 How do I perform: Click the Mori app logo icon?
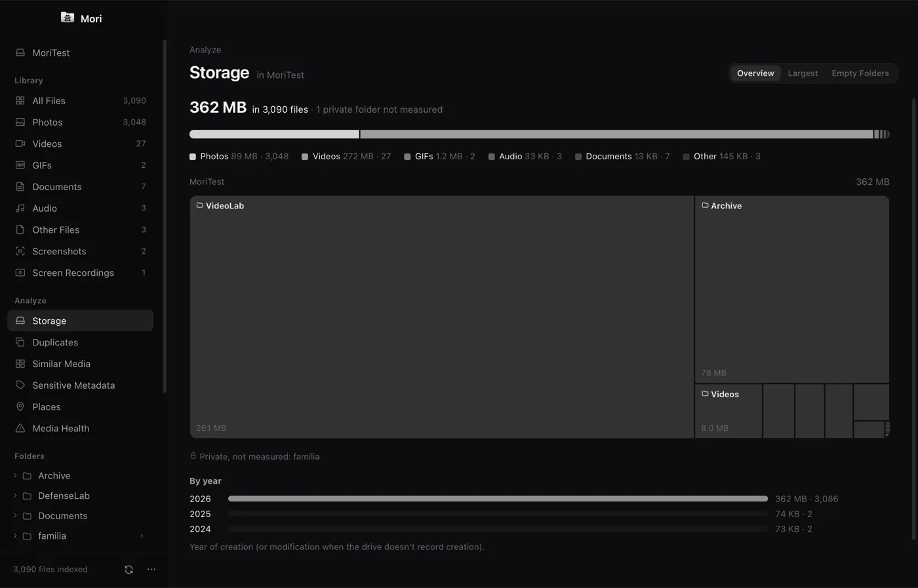68,18
